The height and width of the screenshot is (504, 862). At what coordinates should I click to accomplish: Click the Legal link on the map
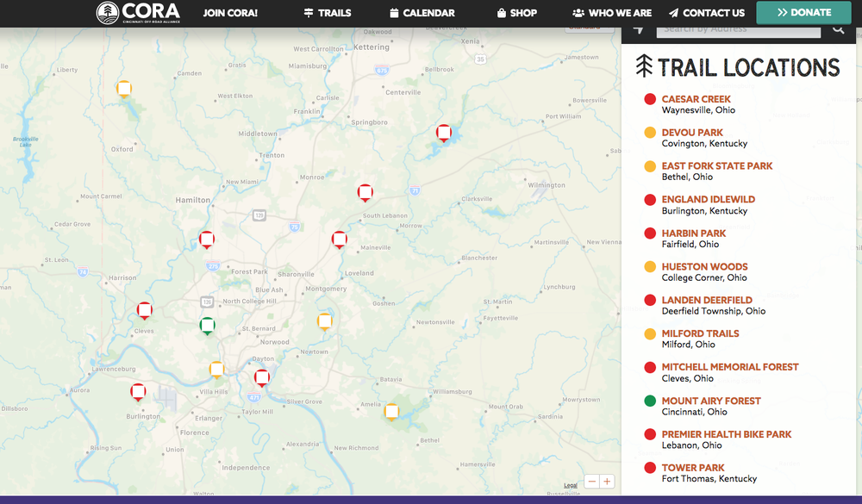[x=571, y=485]
